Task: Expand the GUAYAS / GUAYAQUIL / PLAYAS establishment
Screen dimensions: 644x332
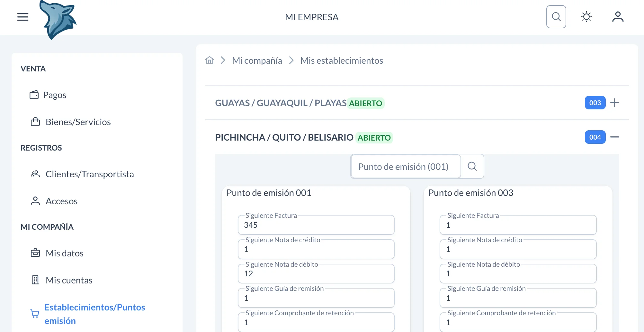Action: [x=614, y=103]
